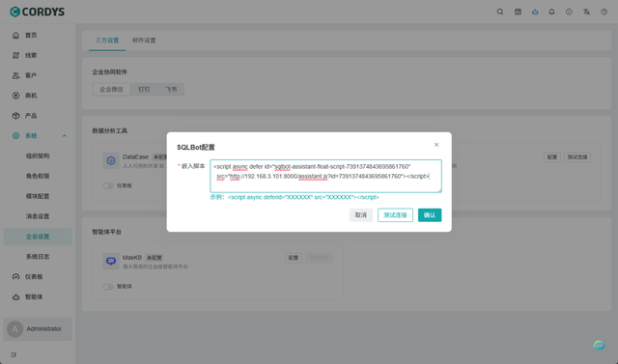This screenshot has height=364, width=618.
Task: Click the example script hint text
Action: click(295, 197)
